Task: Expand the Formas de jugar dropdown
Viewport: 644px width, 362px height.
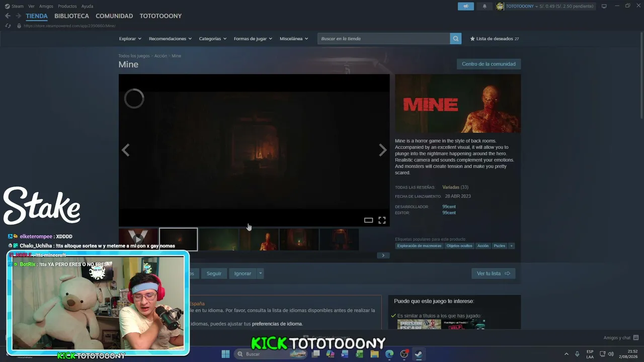Action: pos(253,39)
